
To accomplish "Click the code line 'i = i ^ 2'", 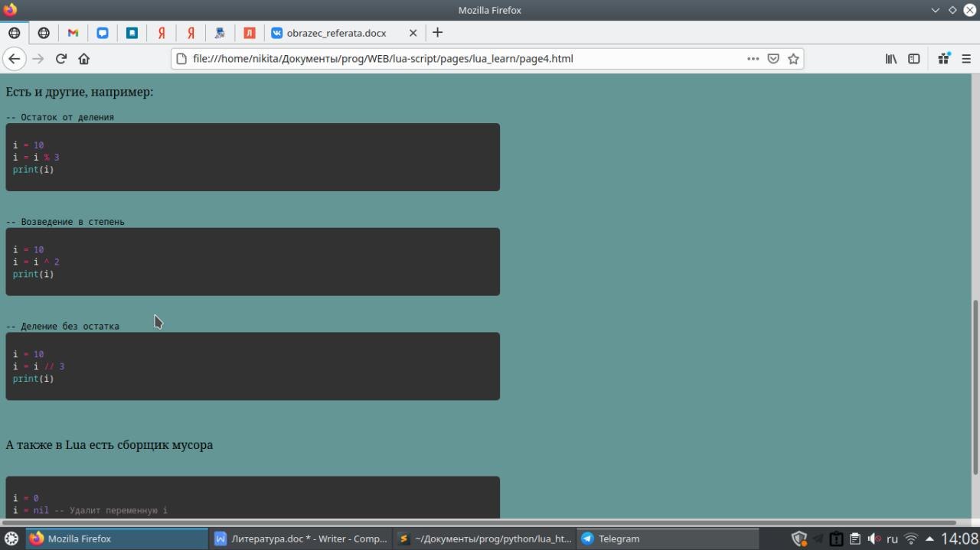I will click(36, 262).
